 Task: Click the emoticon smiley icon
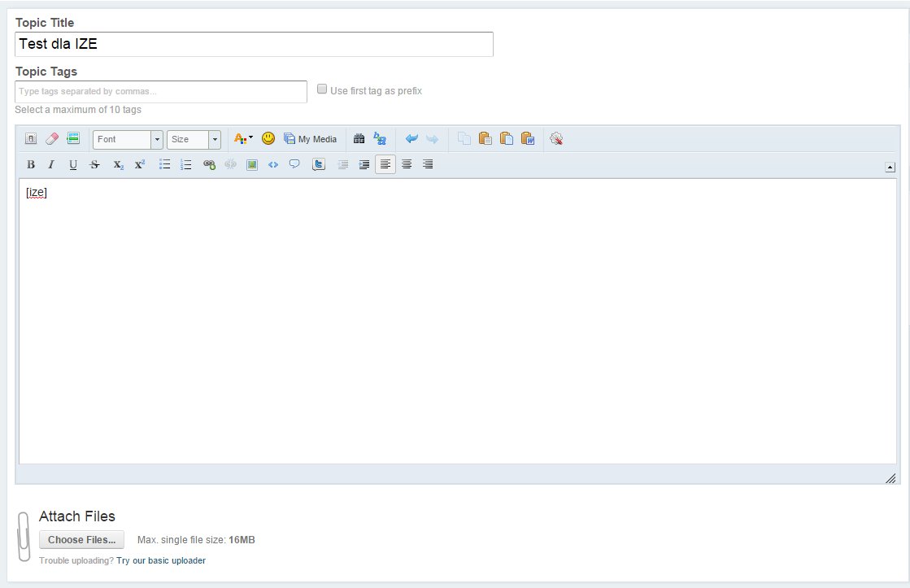(x=268, y=139)
